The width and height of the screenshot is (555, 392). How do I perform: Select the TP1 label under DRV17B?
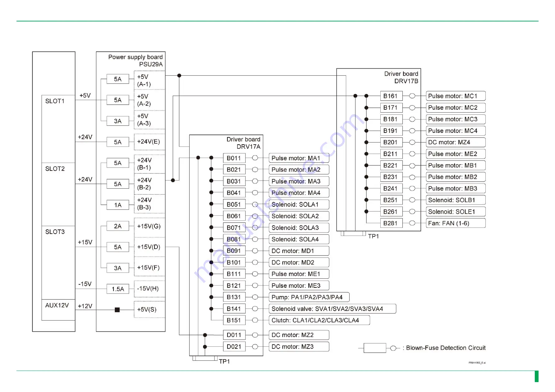coord(374,237)
